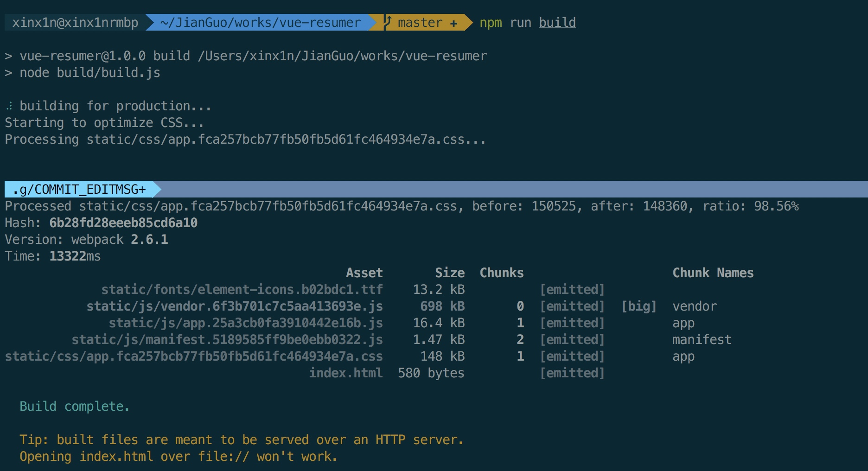The image size is (868, 471).
Task: Click the Build complete. message
Action: point(74,407)
